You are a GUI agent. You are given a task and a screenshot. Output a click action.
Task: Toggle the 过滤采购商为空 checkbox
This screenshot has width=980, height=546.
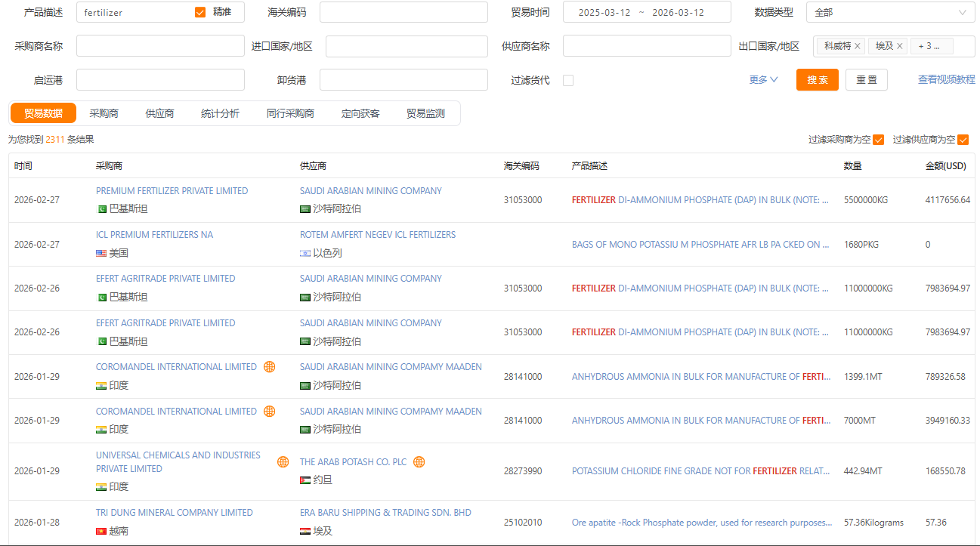[x=878, y=140]
